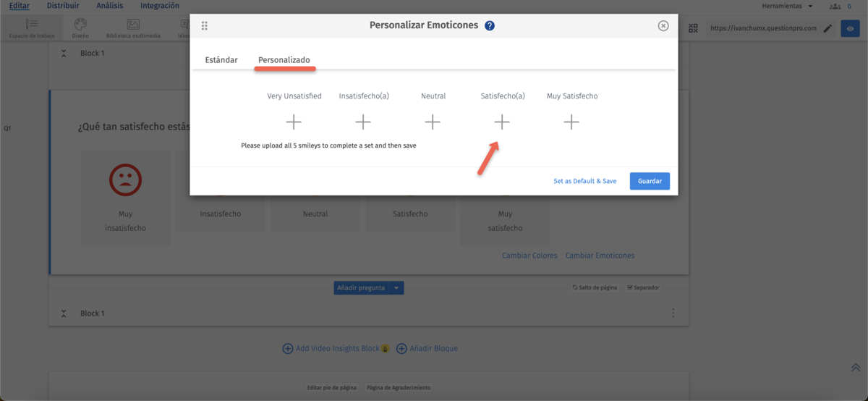This screenshot has width=868, height=401.
Task: Toggle the Separador checkbox
Action: (630, 287)
